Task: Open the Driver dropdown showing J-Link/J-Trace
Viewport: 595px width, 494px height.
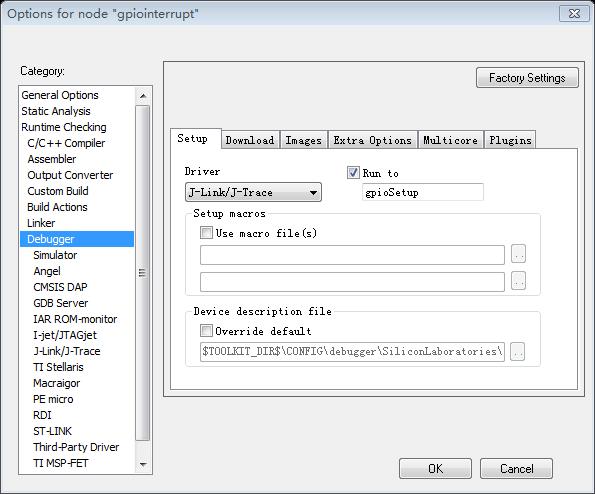Action: 253,192
